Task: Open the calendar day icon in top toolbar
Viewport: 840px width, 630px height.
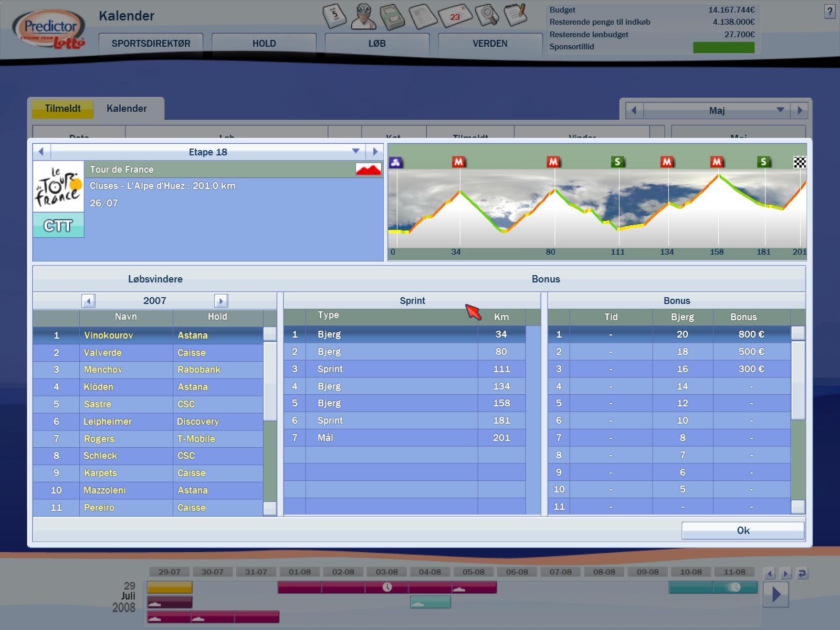Action: (x=335, y=16)
